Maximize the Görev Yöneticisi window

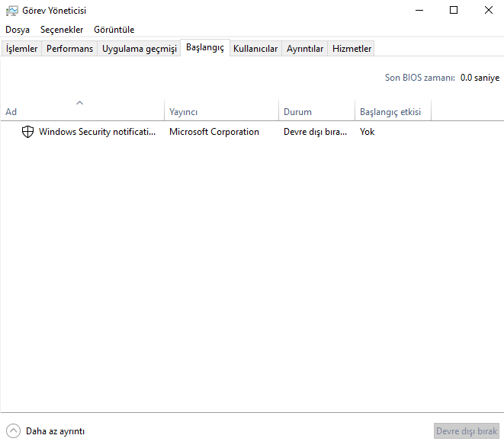(x=454, y=10)
